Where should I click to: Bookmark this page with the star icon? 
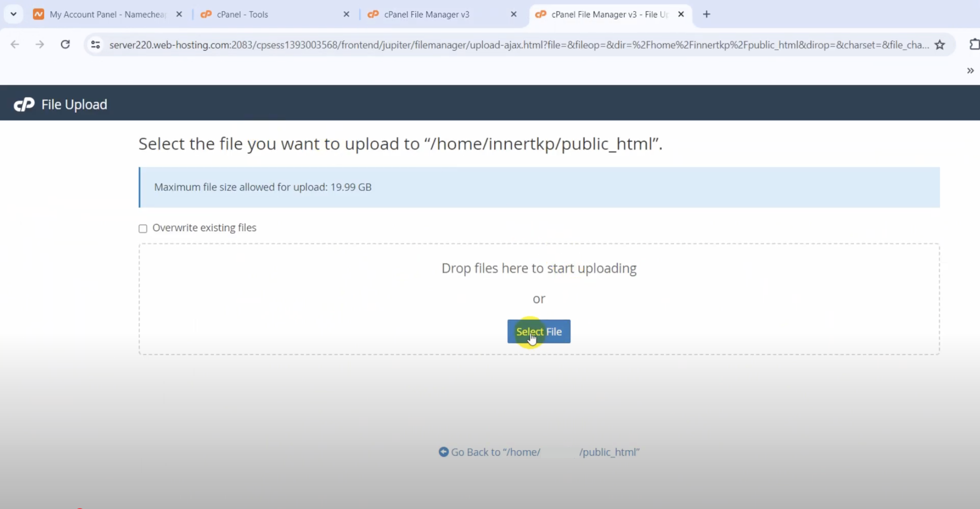(x=940, y=45)
